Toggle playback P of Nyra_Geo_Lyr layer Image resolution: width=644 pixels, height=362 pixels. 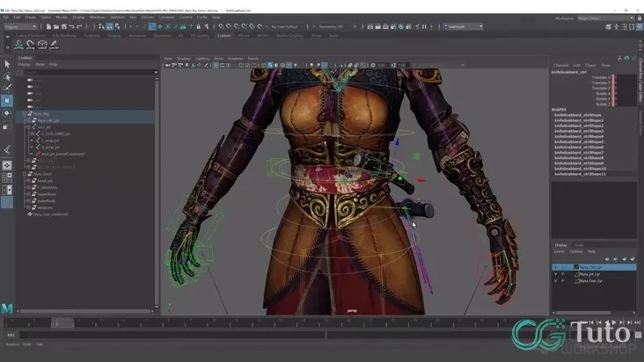coord(563,281)
